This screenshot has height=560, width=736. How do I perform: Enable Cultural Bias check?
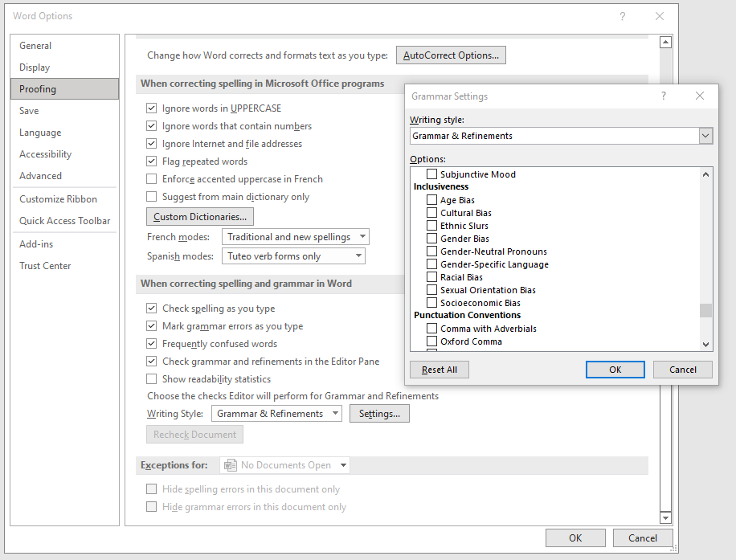(x=431, y=213)
